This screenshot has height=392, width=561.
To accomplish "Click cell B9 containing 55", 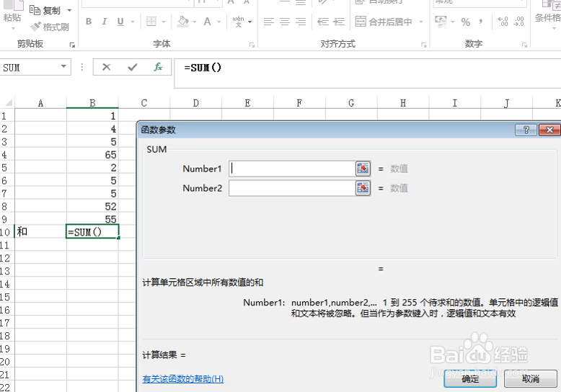I will (92, 219).
